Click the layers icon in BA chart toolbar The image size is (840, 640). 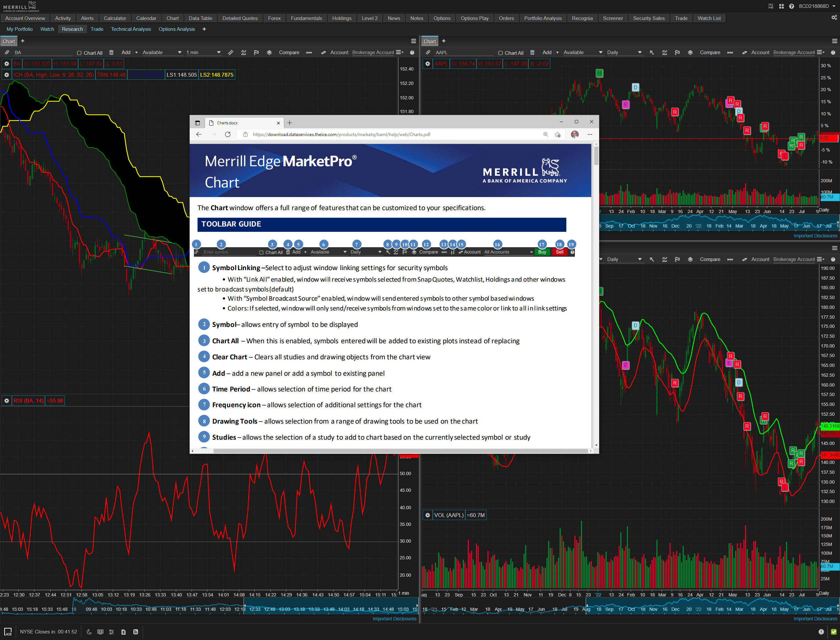coord(269,52)
